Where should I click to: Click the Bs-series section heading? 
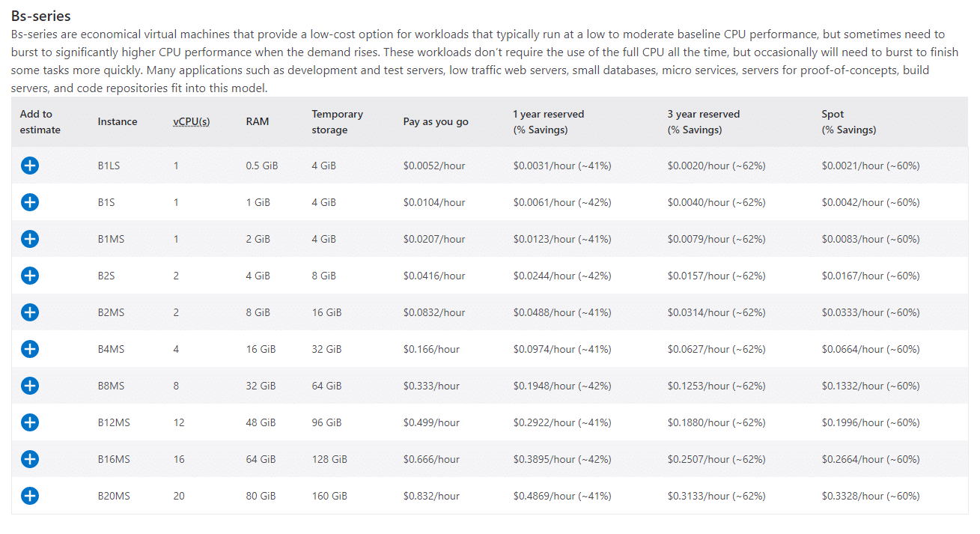(41, 16)
